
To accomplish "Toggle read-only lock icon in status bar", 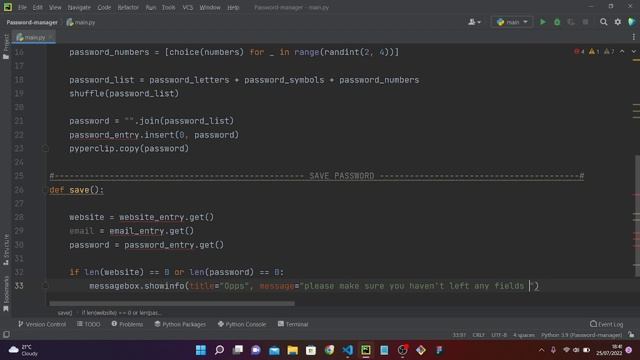I will [631, 335].
